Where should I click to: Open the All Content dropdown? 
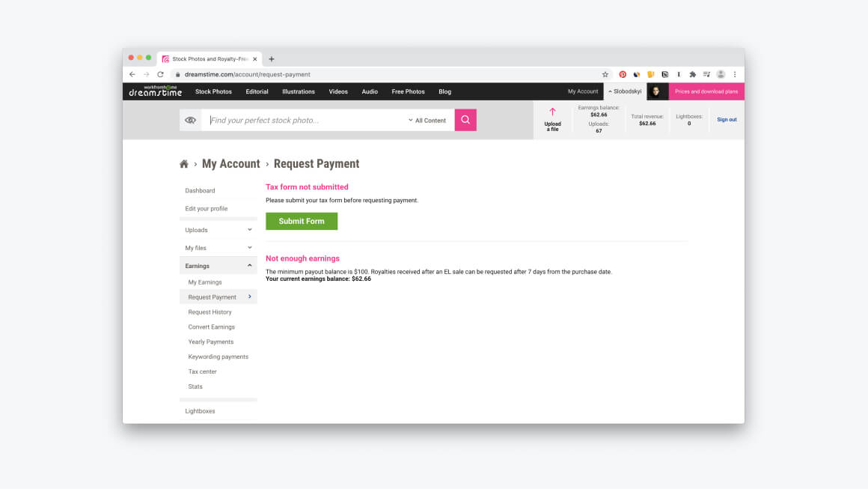(x=427, y=120)
